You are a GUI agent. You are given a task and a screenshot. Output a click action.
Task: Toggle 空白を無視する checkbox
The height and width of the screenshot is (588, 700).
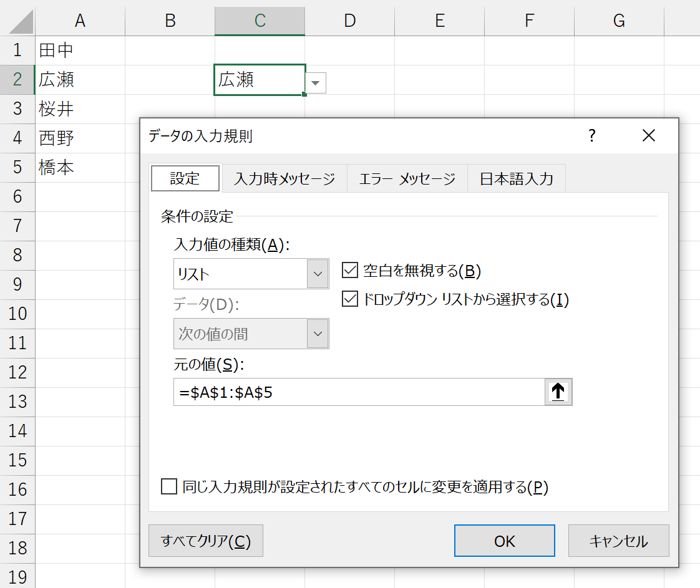pos(349,271)
